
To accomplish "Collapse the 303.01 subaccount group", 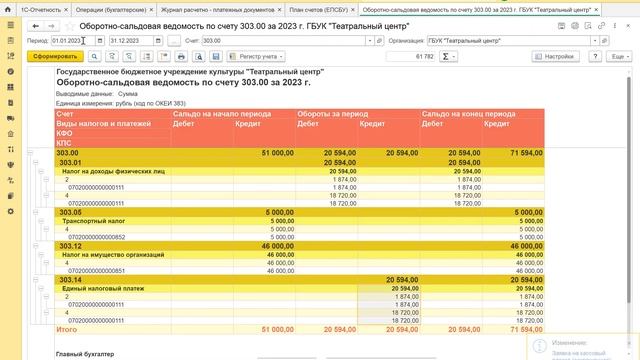I will coord(36,162).
